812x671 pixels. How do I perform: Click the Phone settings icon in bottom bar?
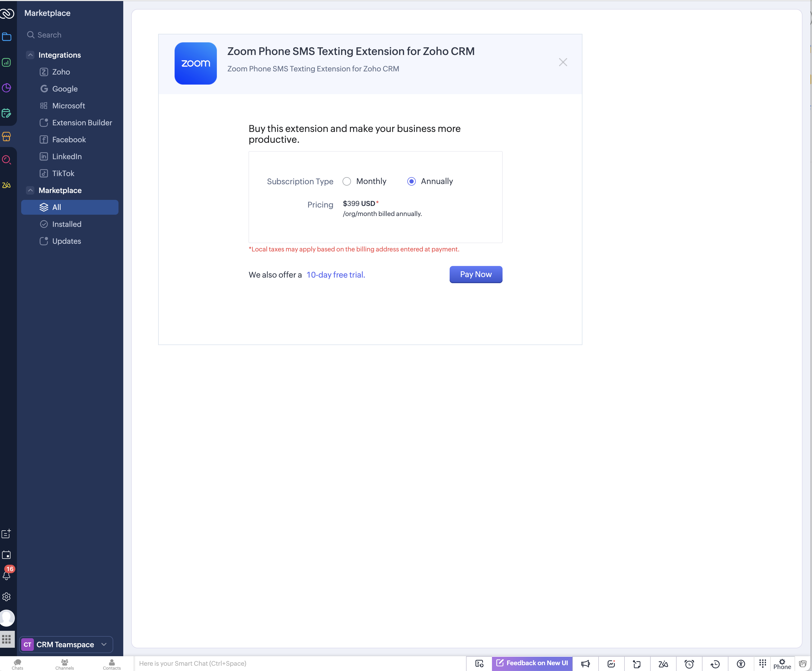(x=782, y=663)
